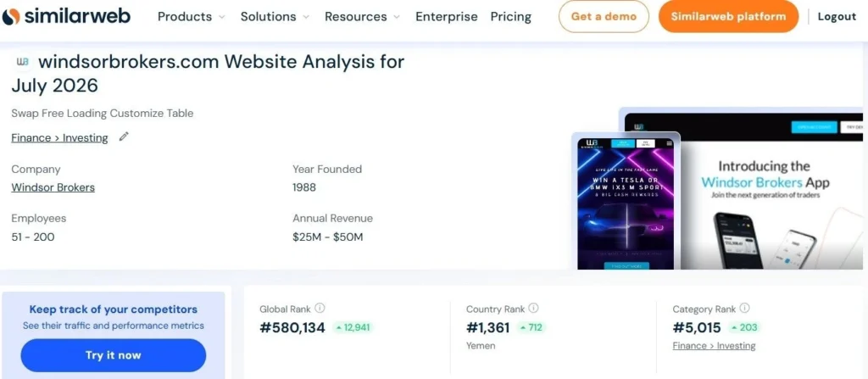Click the Try it now button
868x379 pixels.
(113, 355)
